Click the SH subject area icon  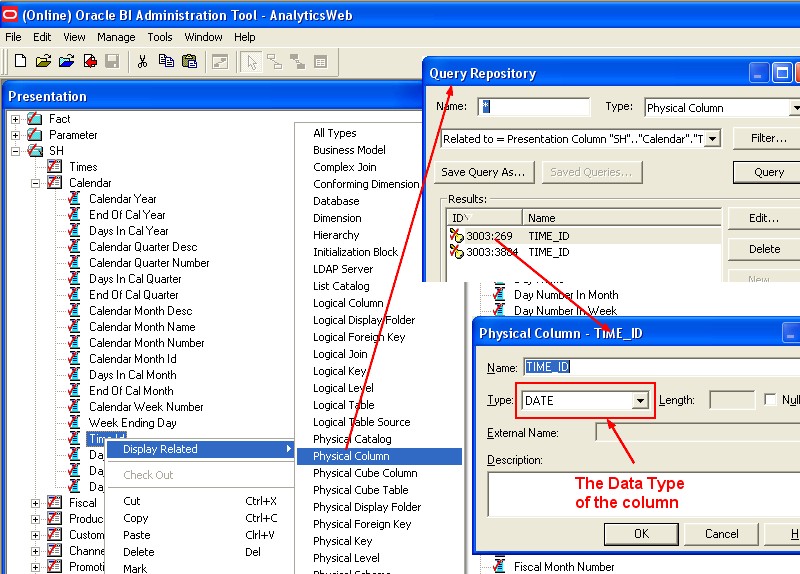(35, 151)
